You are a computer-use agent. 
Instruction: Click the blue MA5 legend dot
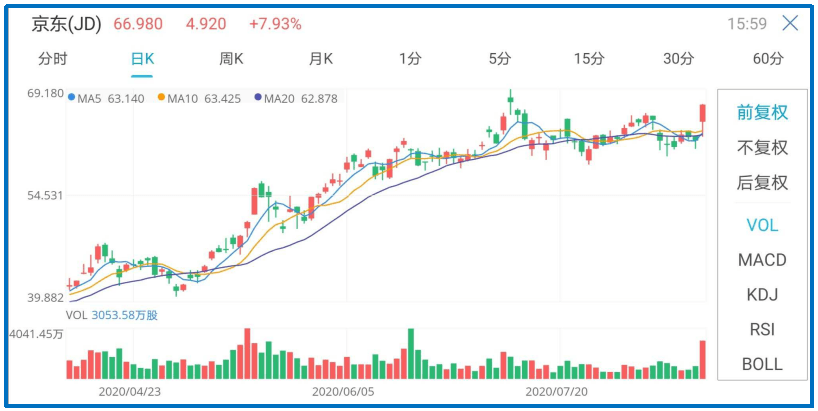[x=71, y=98]
